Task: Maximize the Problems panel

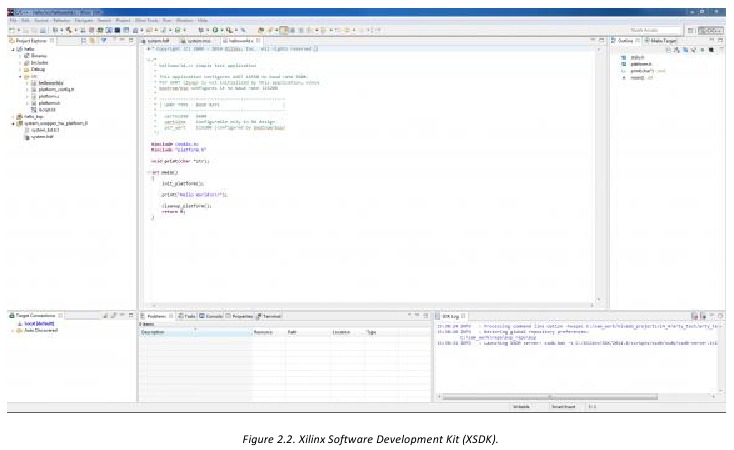Action: [x=425, y=315]
